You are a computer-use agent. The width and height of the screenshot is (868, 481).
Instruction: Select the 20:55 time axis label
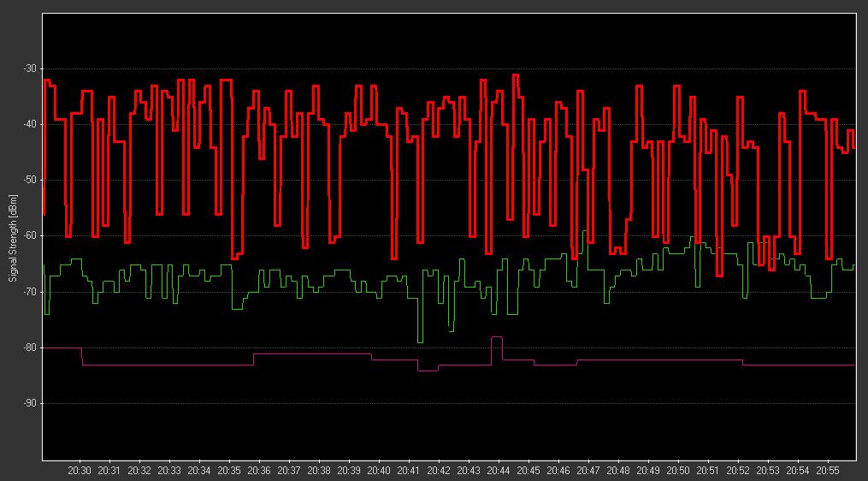[x=828, y=471]
